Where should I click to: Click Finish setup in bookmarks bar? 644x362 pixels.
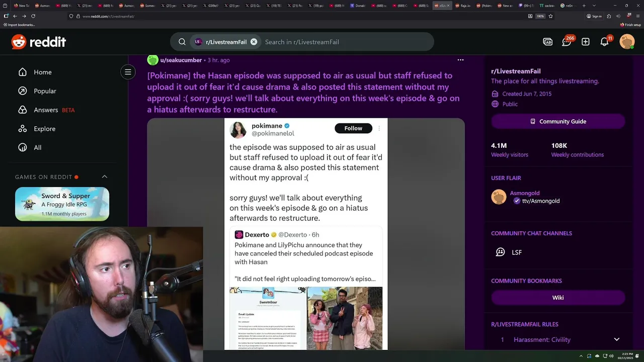(630, 25)
